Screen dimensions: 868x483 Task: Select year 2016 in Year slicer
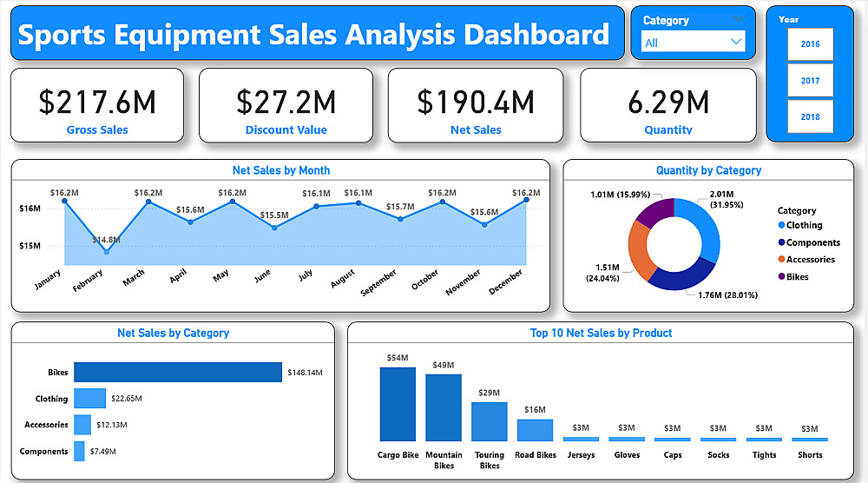click(810, 43)
